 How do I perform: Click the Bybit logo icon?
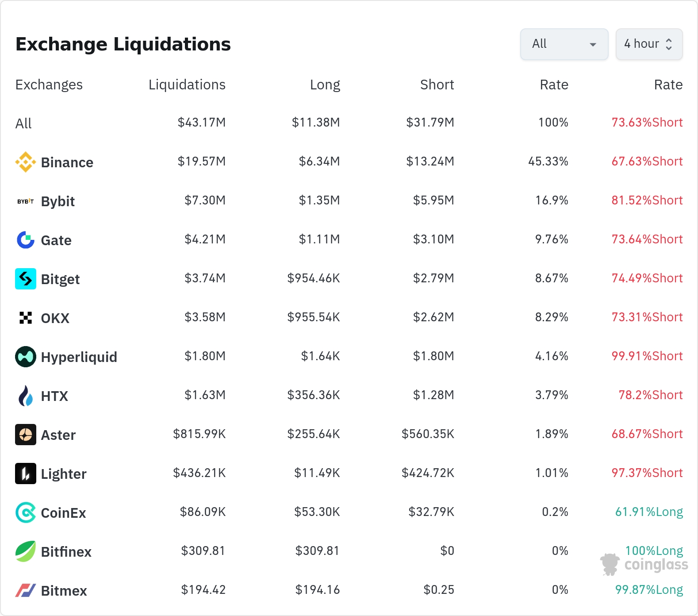(26, 201)
